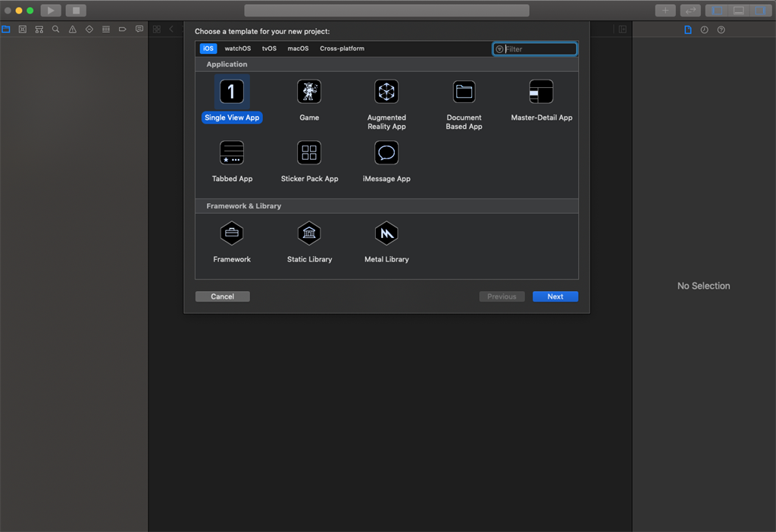Click the Run (play) button in toolbar
Screen dimensions: 776x532
coord(51,11)
